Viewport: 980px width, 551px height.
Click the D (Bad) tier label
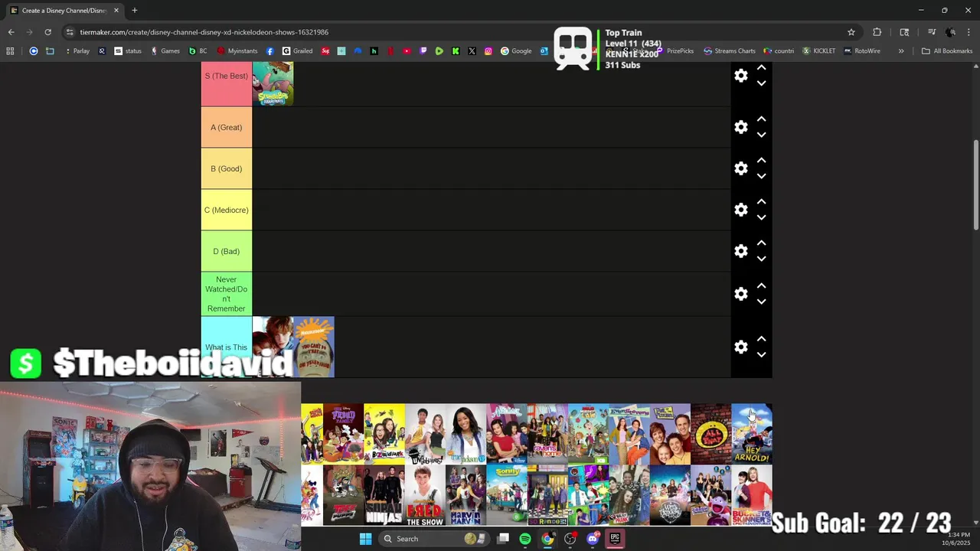[227, 251]
